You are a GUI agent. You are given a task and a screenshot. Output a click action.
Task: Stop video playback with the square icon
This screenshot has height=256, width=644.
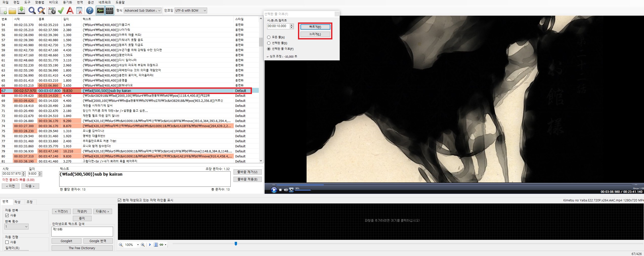[280, 190]
